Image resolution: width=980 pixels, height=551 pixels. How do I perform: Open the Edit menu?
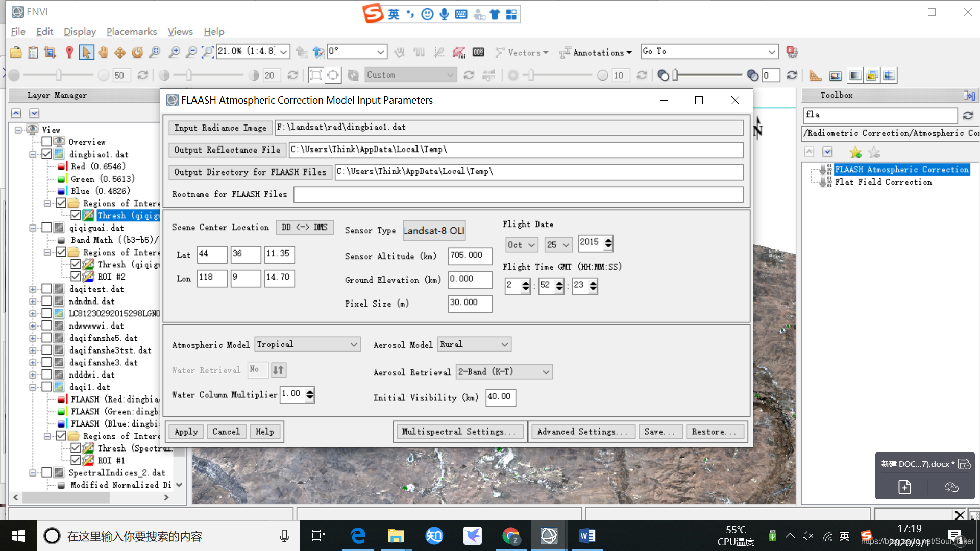pos(44,31)
